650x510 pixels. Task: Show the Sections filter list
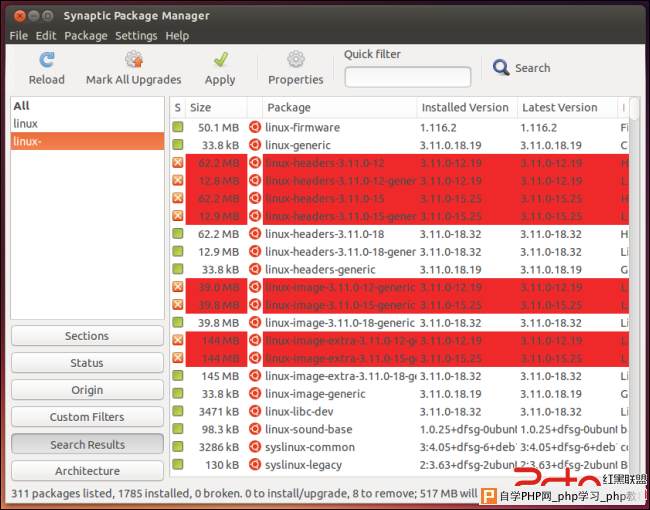(x=87, y=336)
